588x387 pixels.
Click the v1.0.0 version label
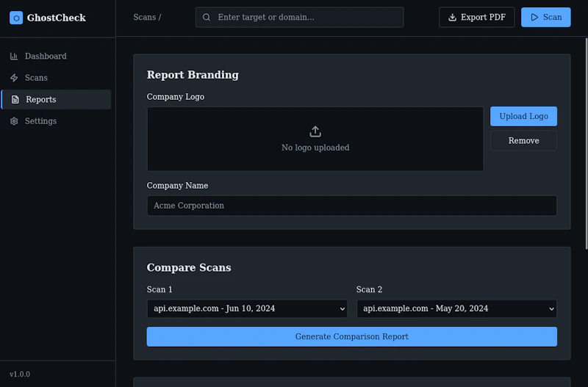pyautogui.click(x=20, y=375)
